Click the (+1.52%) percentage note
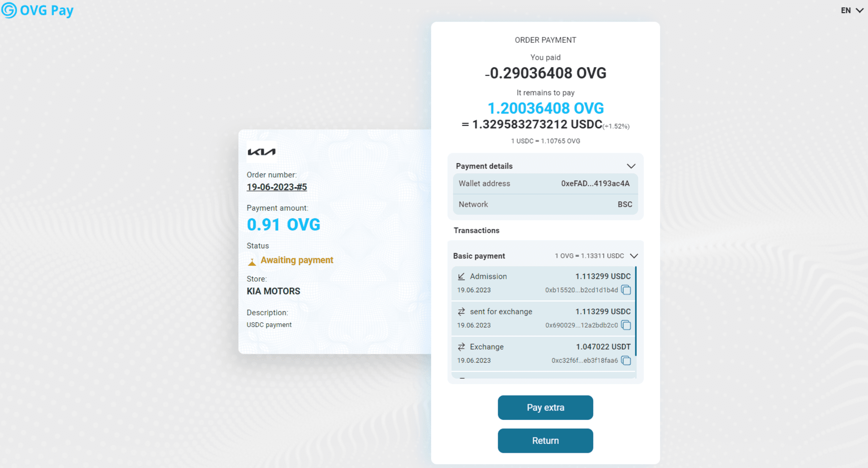This screenshot has width=868, height=468. [616, 127]
